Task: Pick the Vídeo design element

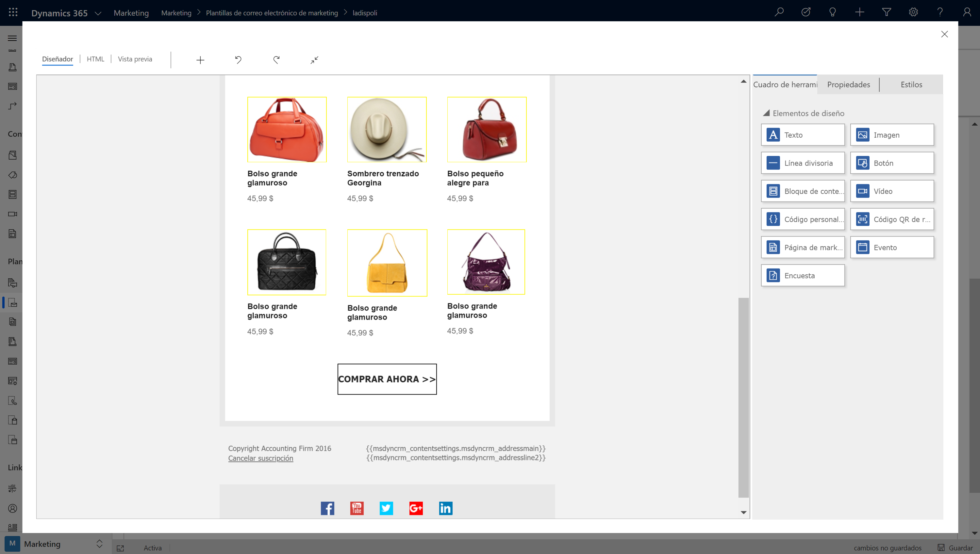Action: (892, 191)
